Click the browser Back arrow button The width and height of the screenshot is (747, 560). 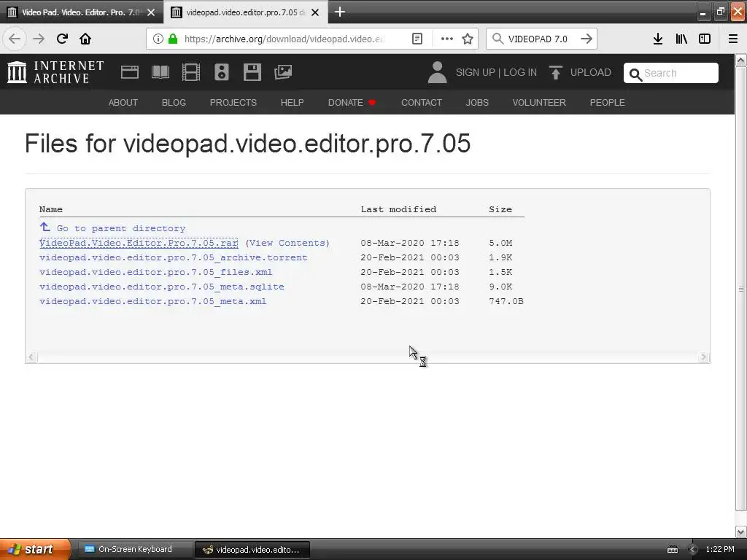(15, 39)
